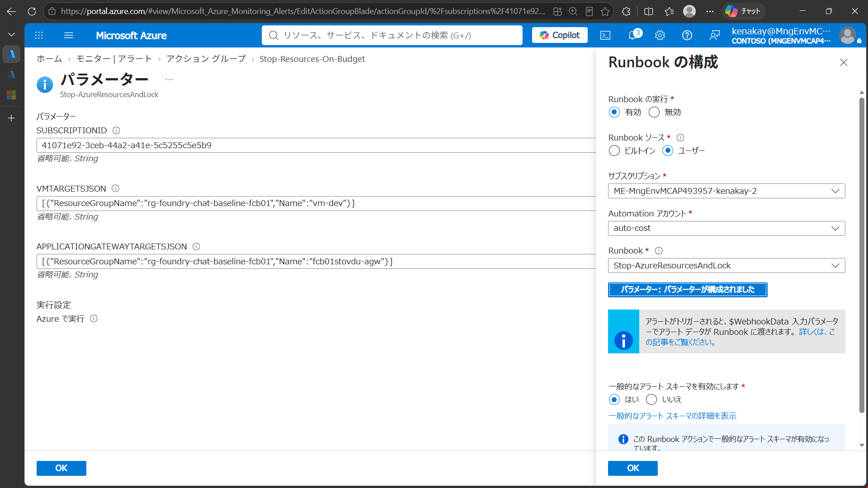The width and height of the screenshot is (868, 488).
Task: Select はい for common alert schema
Action: 614,399
